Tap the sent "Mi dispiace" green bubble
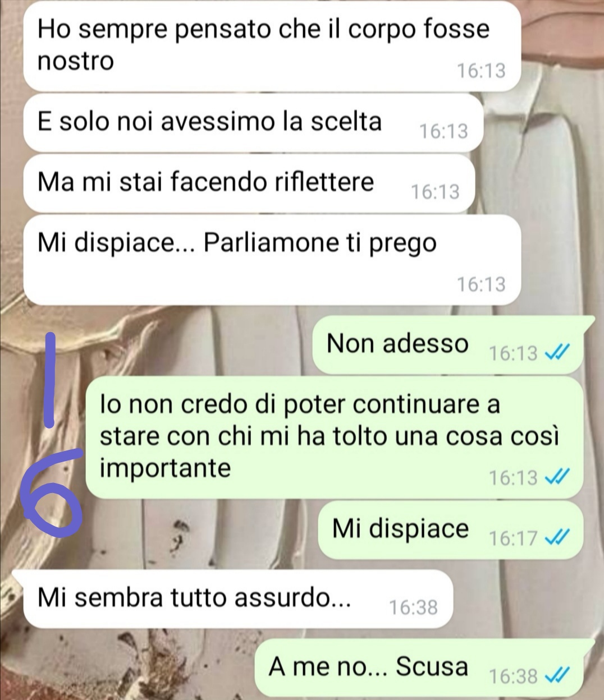Image resolution: width=604 pixels, height=700 pixels. (x=451, y=530)
